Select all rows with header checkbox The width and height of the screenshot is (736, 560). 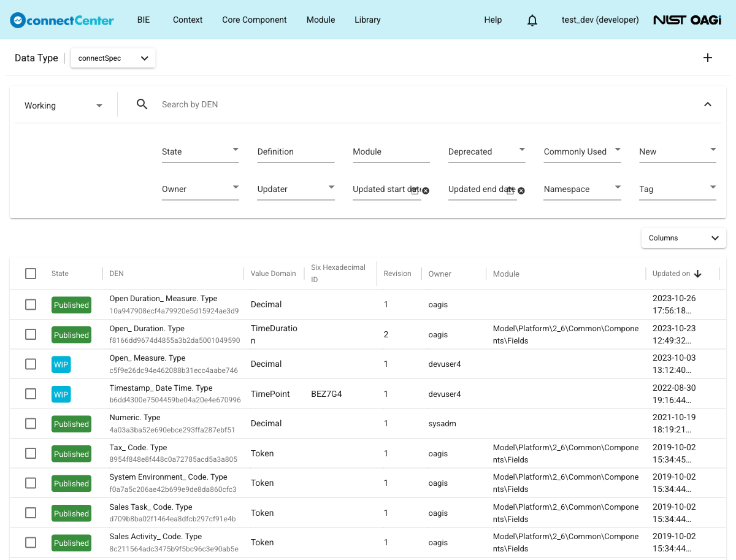31,274
